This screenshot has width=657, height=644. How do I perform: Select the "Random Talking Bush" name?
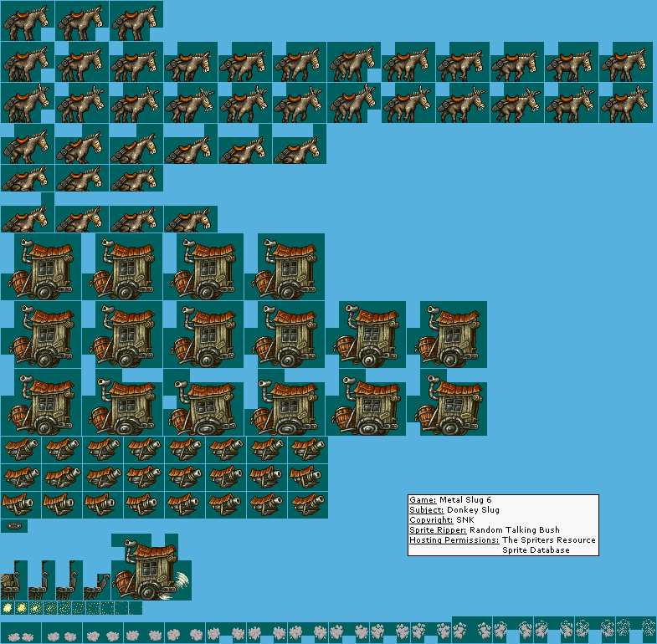514,530
